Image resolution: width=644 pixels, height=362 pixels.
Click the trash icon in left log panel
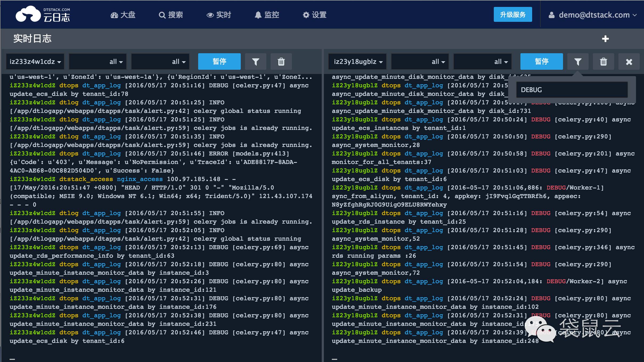[x=281, y=62]
